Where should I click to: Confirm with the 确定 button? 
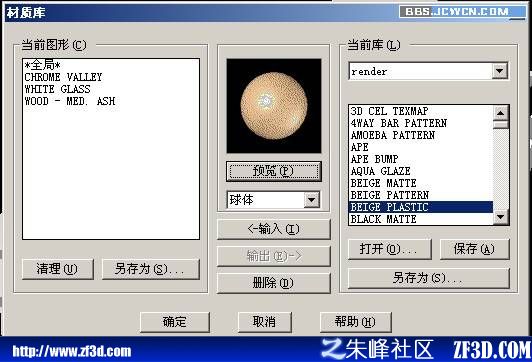pos(175,322)
